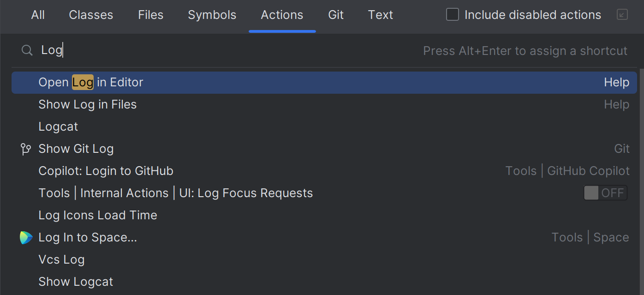The image size is (644, 295).
Task: Open Help for Open Log in Editor
Action: pyautogui.click(x=617, y=82)
